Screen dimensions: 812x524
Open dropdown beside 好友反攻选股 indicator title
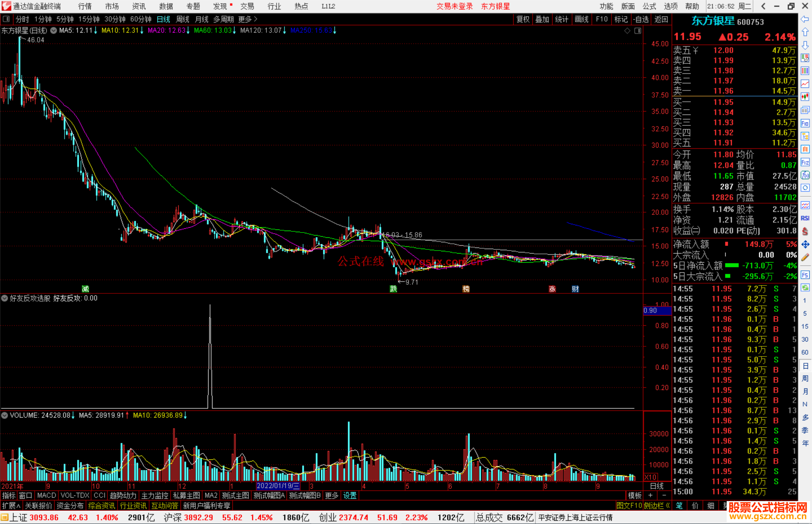5,298
